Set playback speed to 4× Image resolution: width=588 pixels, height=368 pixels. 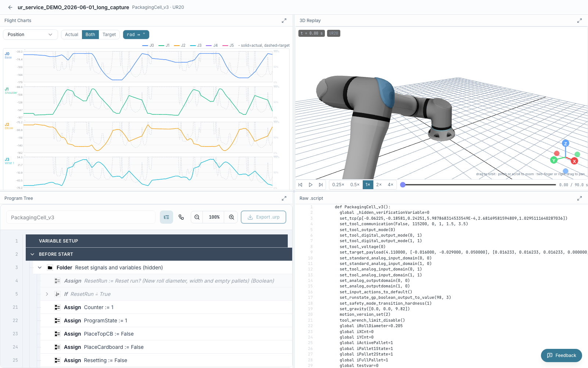click(390, 185)
